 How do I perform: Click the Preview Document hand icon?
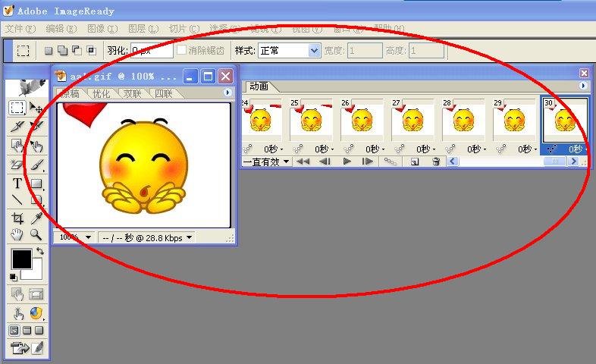point(17,314)
